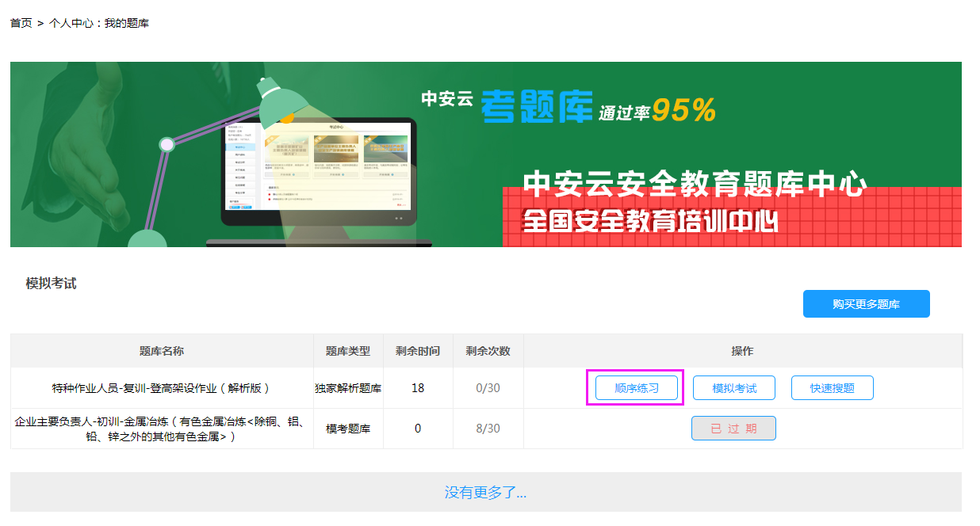Open the 快速搜题 button
The height and width of the screenshot is (526, 980).
tap(833, 388)
